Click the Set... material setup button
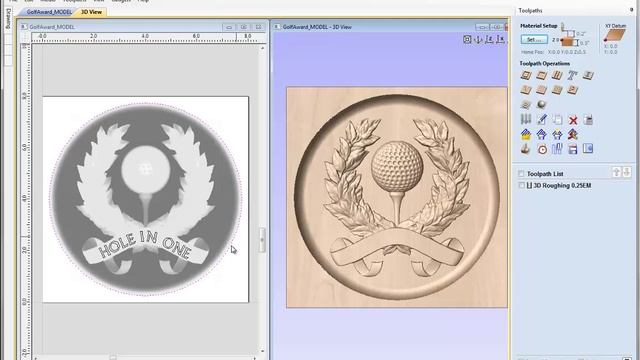The width and height of the screenshot is (640, 360). (x=534, y=40)
